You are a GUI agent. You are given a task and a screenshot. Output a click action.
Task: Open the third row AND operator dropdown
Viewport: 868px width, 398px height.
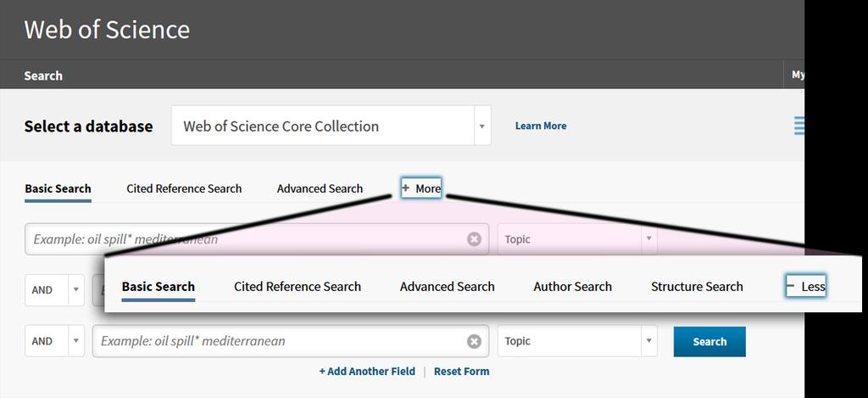(54, 341)
